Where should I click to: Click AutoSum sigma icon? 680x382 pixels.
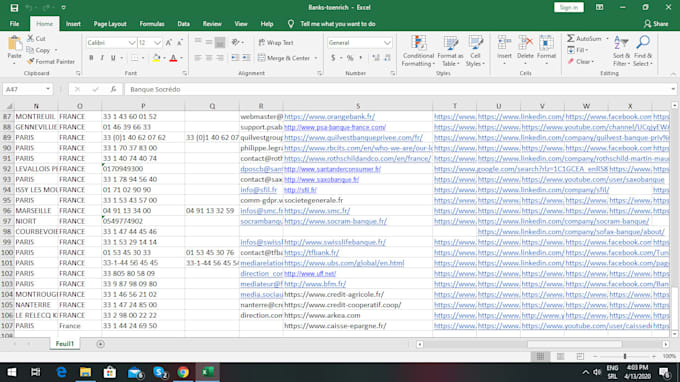click(571, 39)
